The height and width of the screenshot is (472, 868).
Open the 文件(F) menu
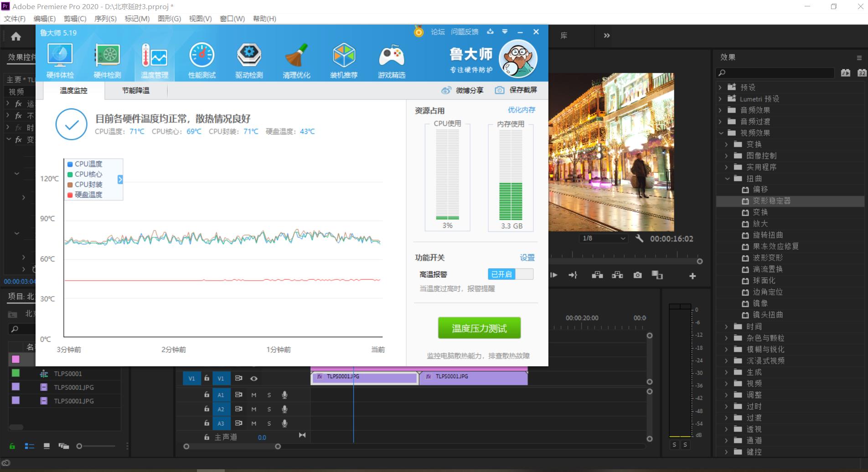point(15,19)
